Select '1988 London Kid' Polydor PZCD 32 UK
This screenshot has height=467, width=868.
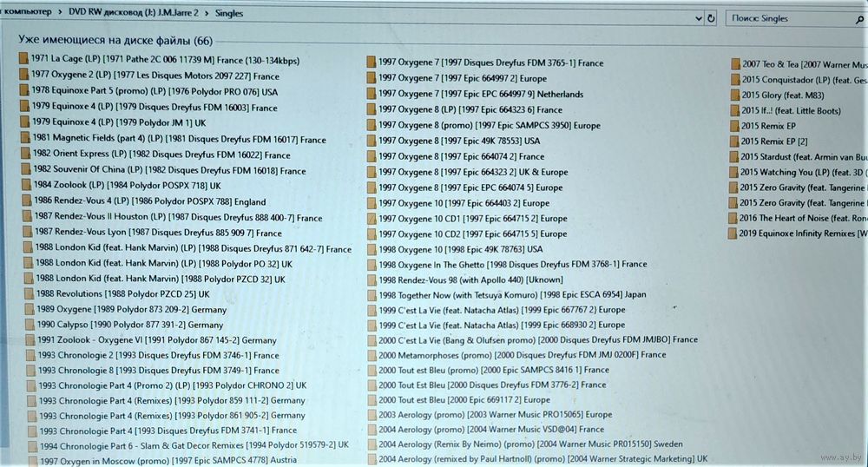(161, 279)
